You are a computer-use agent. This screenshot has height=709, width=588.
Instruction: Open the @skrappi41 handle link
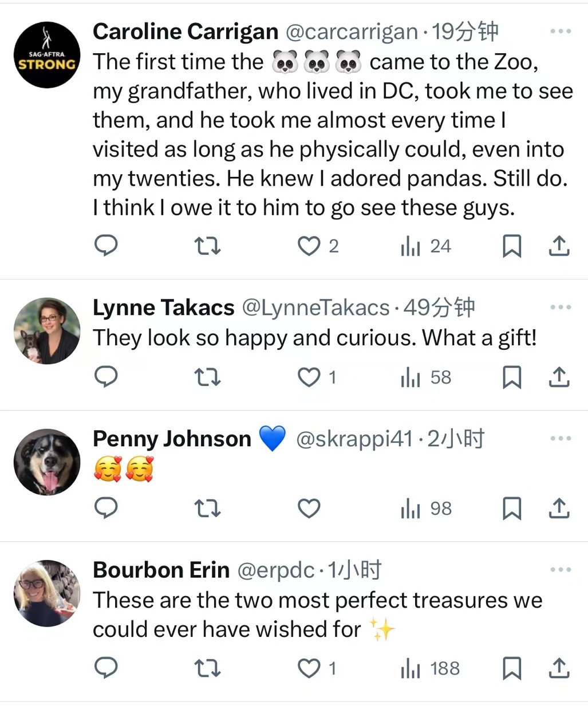click(354, 439)
